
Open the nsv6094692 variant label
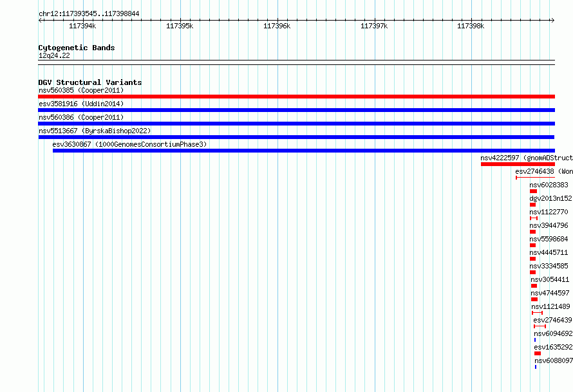coord(553,333)
